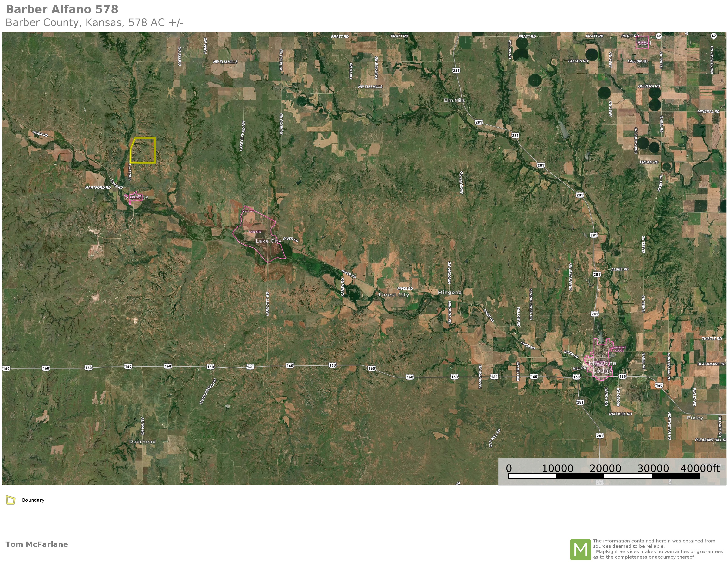The height and width of the screenshot is (563, 728).
Task: Click the Hartford Rd road label
Action: click(98, 187)
